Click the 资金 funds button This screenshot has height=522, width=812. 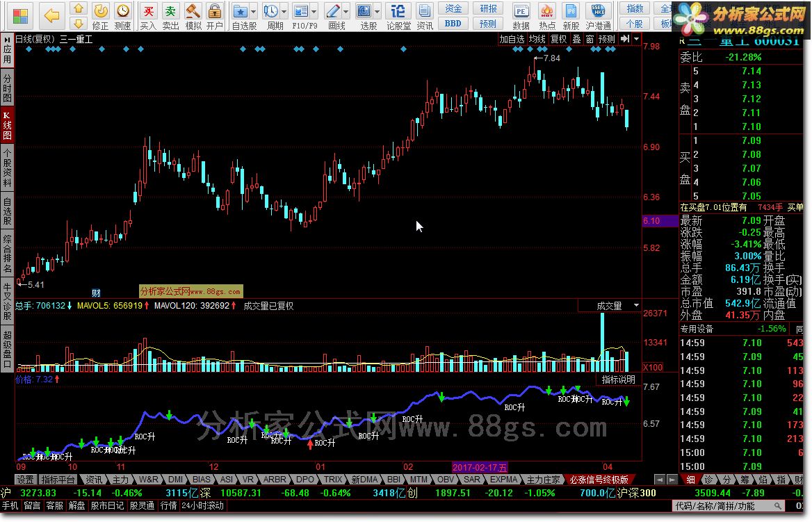coord(453,8)
